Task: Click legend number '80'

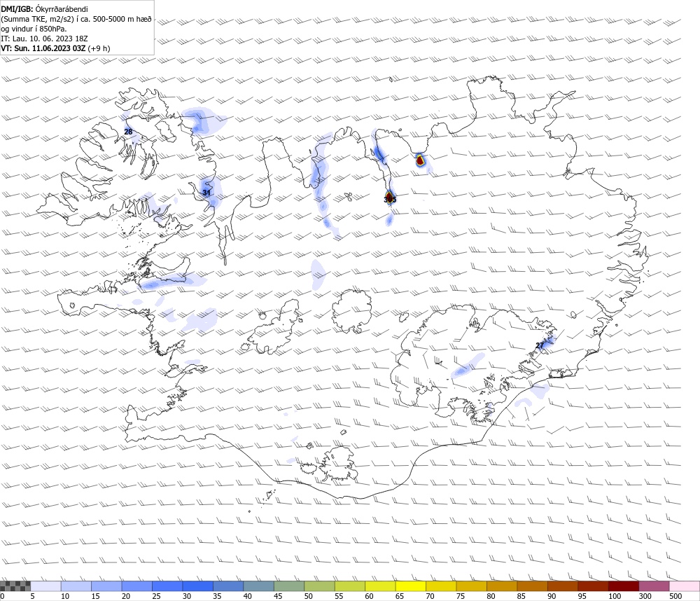Action: pos(491,596)
